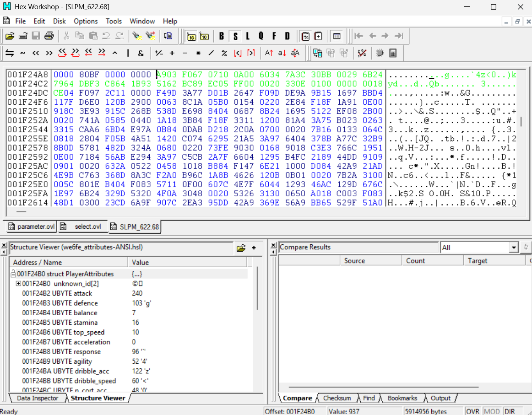
Task: Select the Short (S) data type button
Action: [235, 36]
